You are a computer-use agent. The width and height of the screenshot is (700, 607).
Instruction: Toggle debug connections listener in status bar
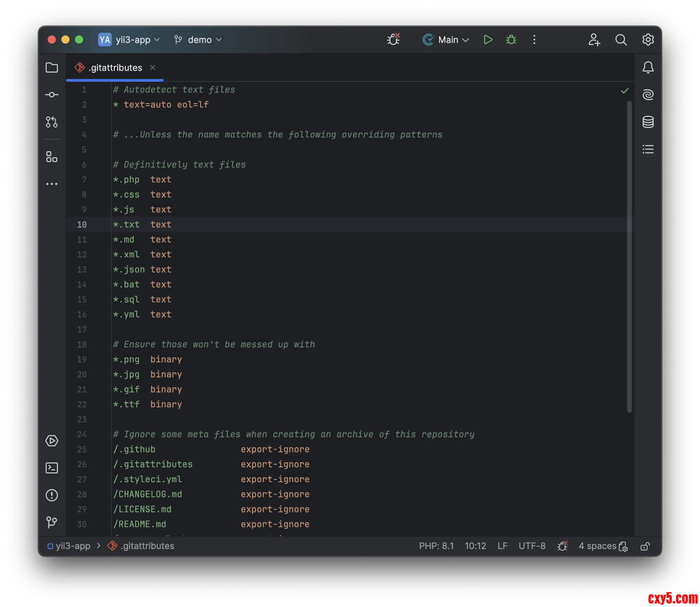563,546
